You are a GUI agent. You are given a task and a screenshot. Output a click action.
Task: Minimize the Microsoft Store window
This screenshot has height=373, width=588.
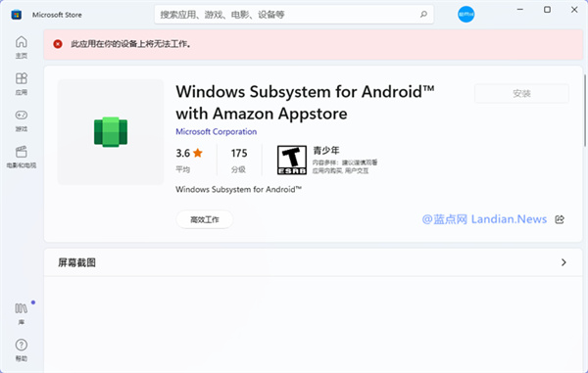tap(520, 10)
